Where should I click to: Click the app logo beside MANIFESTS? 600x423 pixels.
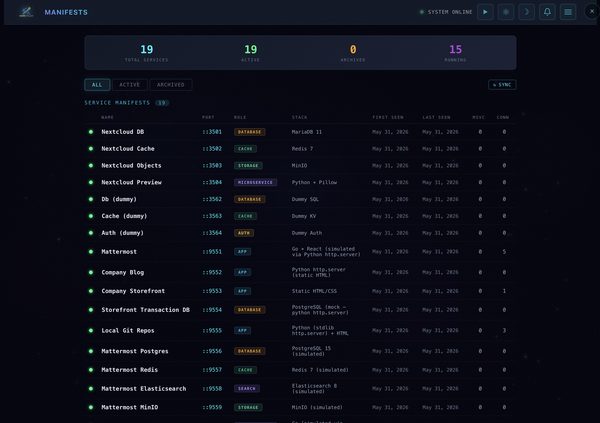click(26, 12)
